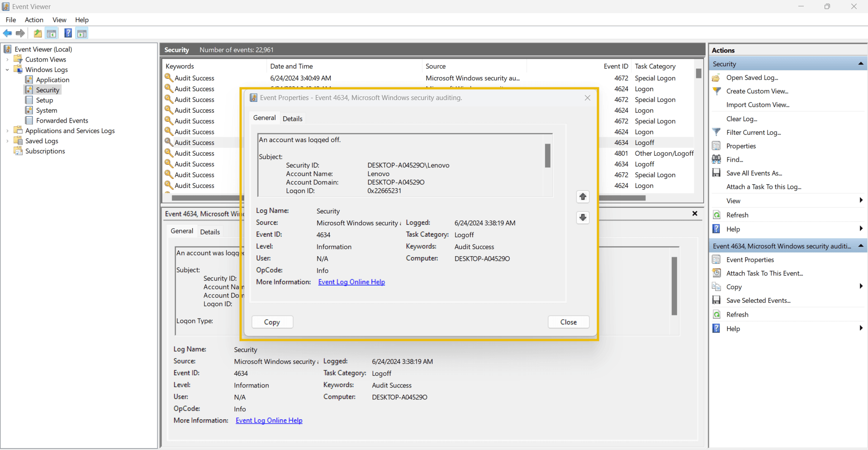868x450 pixels.
Task: Click the blue Help toolbar icon
Action: click(68, 33)
